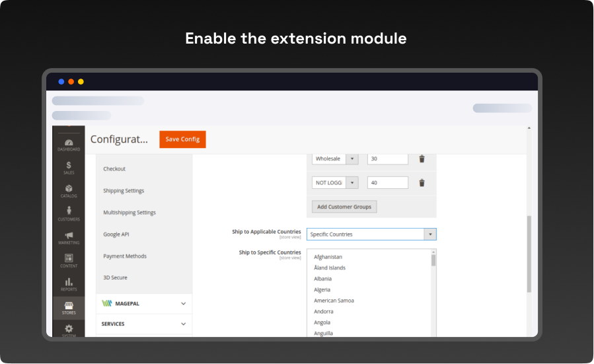This screenshot has width=594, height=364.
Task: Delete the NOT LOGGED customer group row
Action: click(422, 183)
